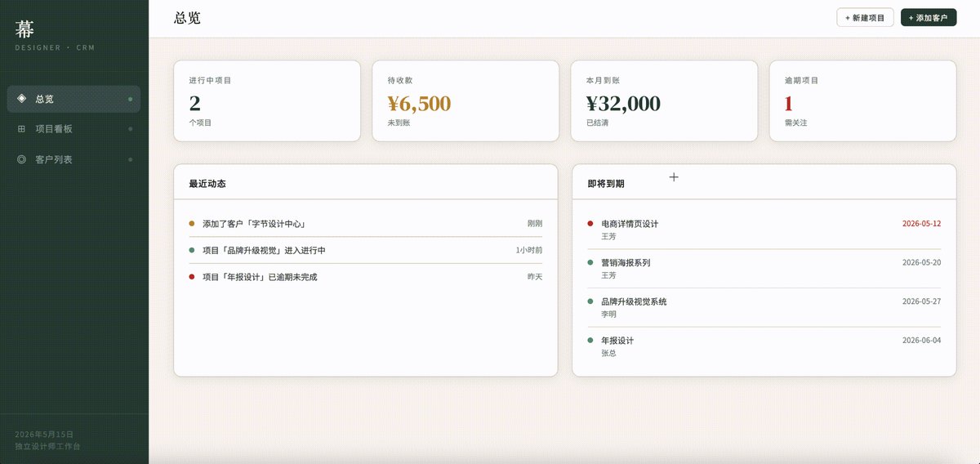Click the amber dot beside 添加了客户
Screen dimensions: 980x464
pos(191,223)
